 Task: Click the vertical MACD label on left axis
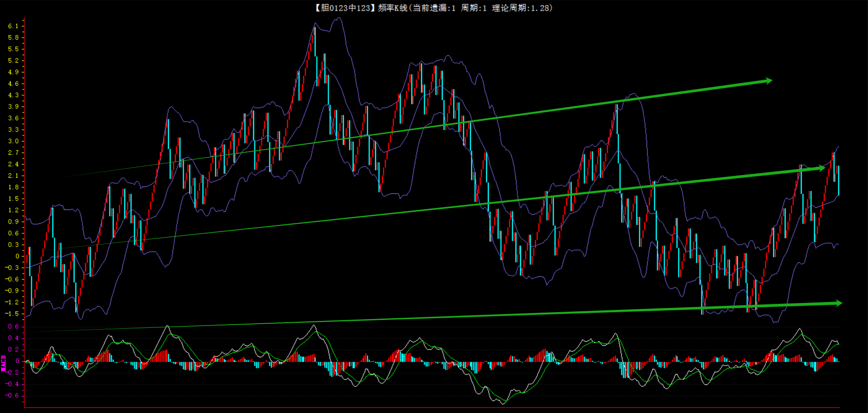(3, 363)
